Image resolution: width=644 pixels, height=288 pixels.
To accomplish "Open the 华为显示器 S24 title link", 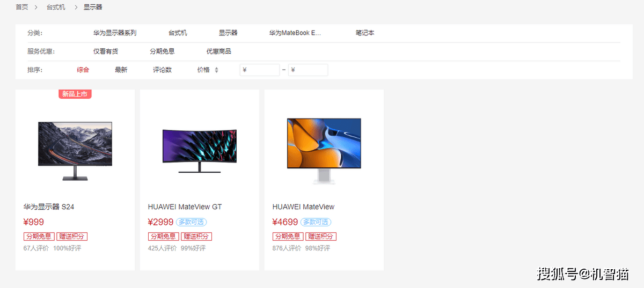I will 49,206.
